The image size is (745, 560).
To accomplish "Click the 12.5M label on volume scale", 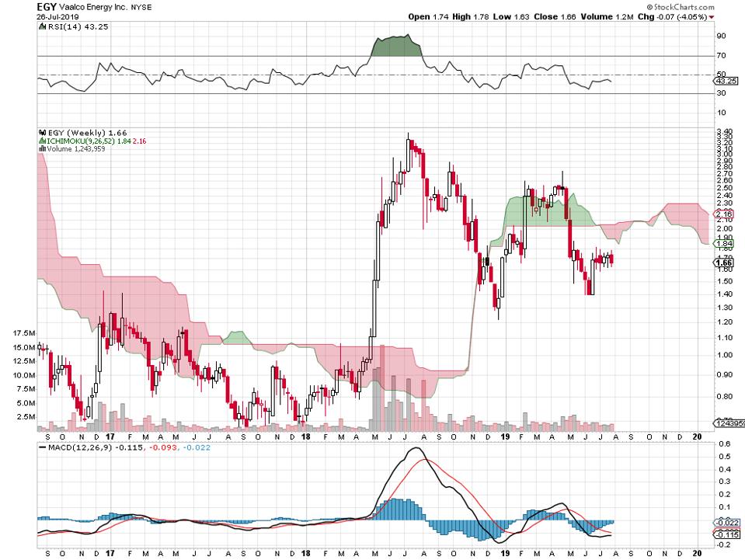I will point(24,361).
